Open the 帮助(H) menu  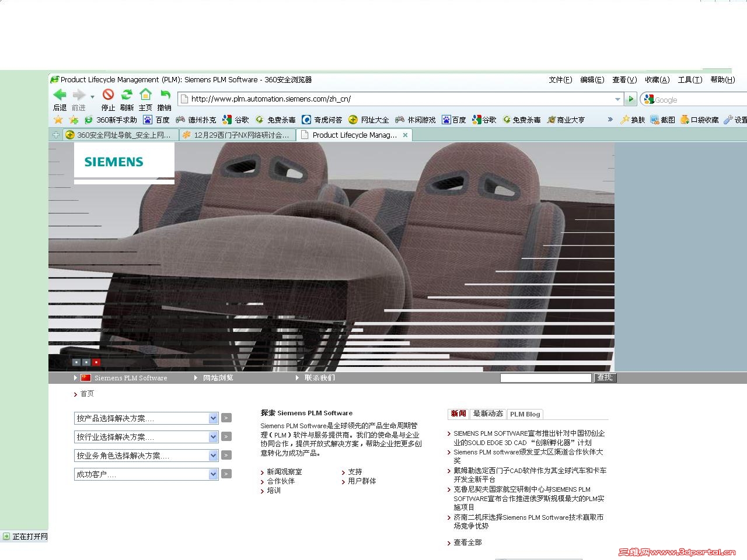[722, 80]
